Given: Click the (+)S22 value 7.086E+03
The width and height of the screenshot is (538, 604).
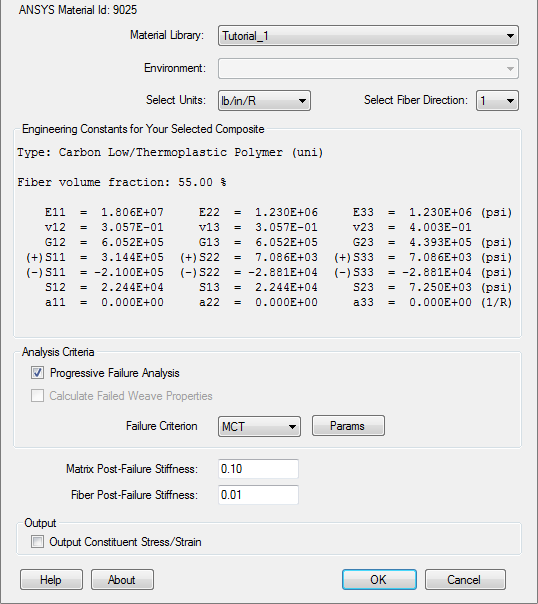Looking at the screenshot, I should click(x=286, y=257).
